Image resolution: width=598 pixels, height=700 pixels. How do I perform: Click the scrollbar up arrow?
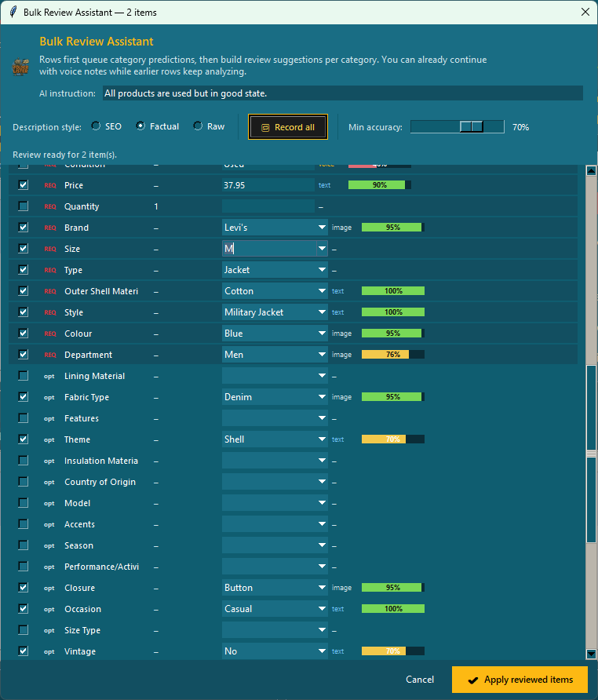pos(591,170)
